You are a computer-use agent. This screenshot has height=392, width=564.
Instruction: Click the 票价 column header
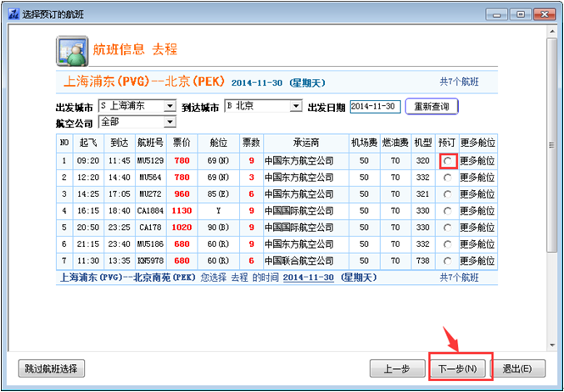coord(182,143)
